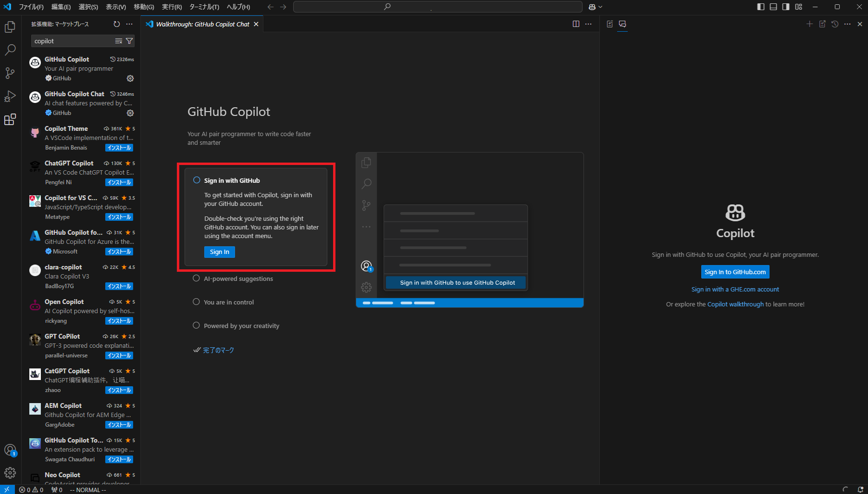Open the filter extensions icon in search box
Screen dimensions: 868x494
click(x=129, y=41)
